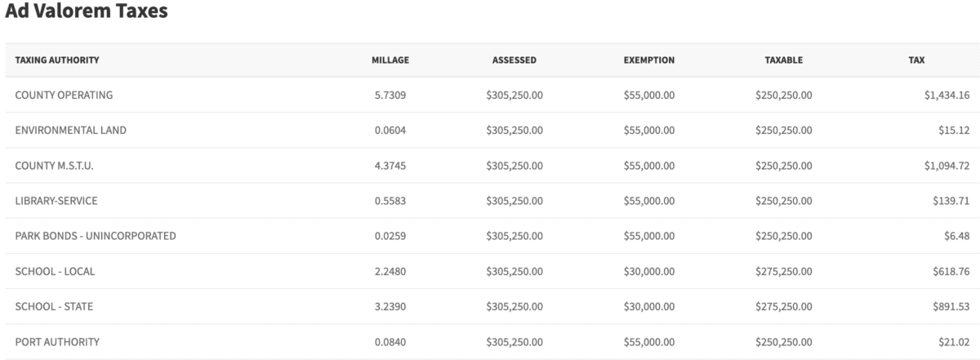Screen dimensions: 980x360
Task: Click the Ad Valorem Taxes heading
Action: [x=86, y=13]
